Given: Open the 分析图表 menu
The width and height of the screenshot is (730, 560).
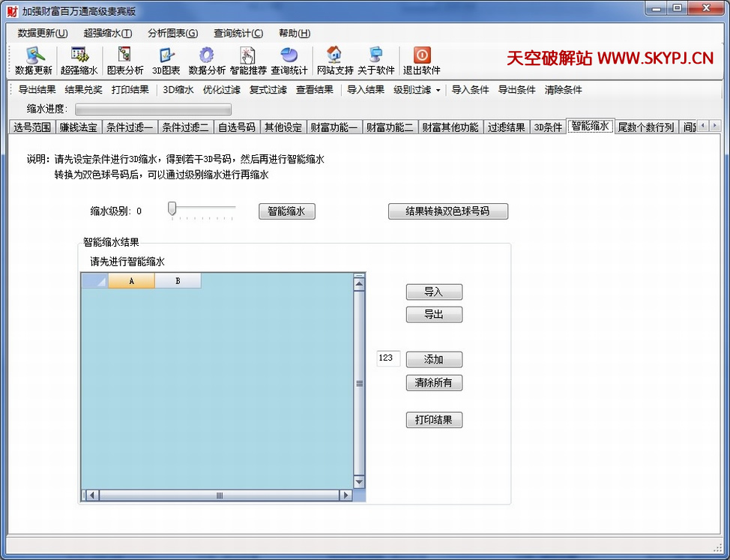Looking at the screenshot, I should click(x=172, y=33).
